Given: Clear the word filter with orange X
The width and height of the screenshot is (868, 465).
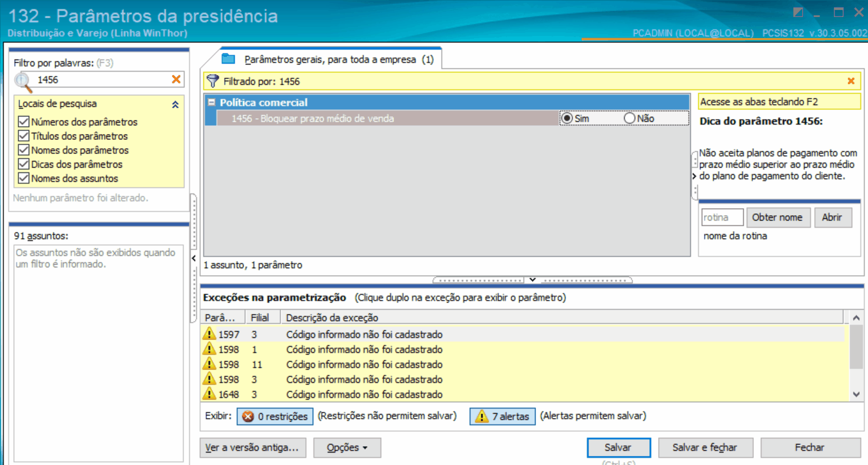Looking at the screenshot, I should tap(176, 79).
